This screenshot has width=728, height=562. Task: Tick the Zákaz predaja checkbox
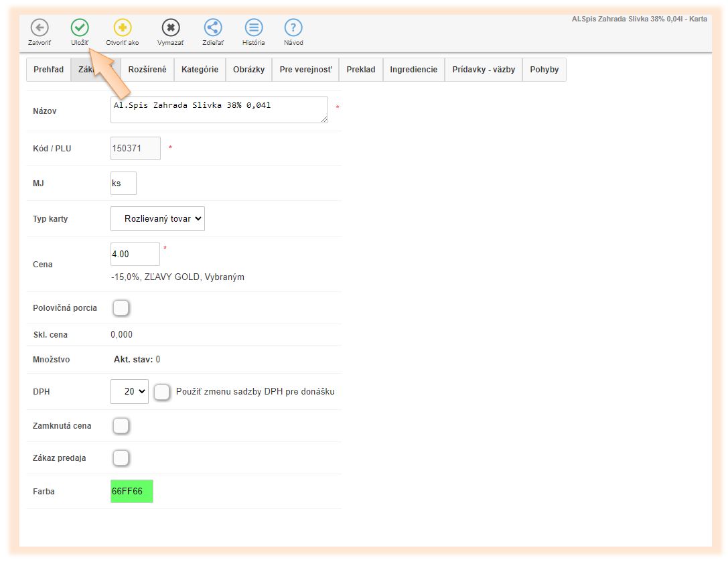(x=121, y=458)
